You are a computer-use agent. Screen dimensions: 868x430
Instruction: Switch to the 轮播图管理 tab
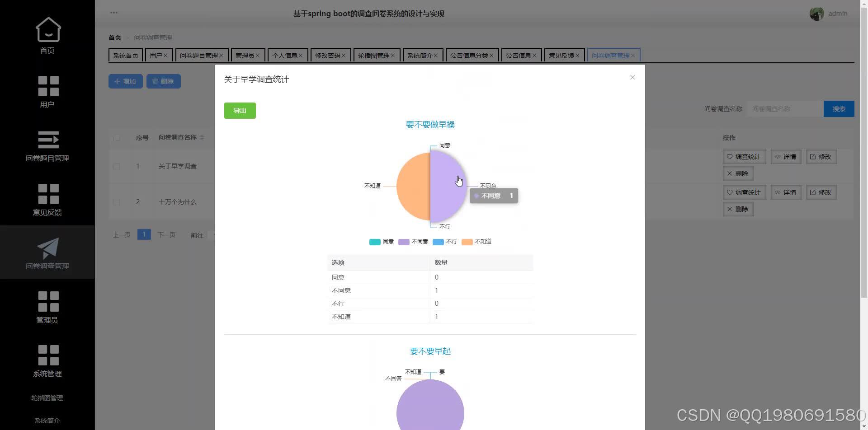coord(377,55)
